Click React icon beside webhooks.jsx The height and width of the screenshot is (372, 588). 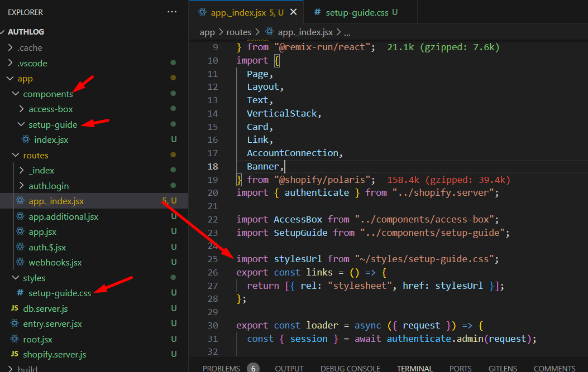(x=20, y=262)
